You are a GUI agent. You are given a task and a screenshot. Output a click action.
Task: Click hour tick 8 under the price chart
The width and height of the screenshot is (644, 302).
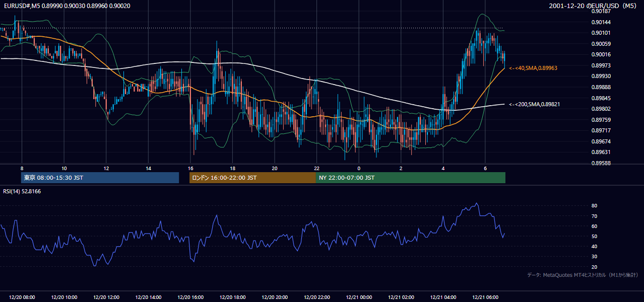tap(22, 168)
